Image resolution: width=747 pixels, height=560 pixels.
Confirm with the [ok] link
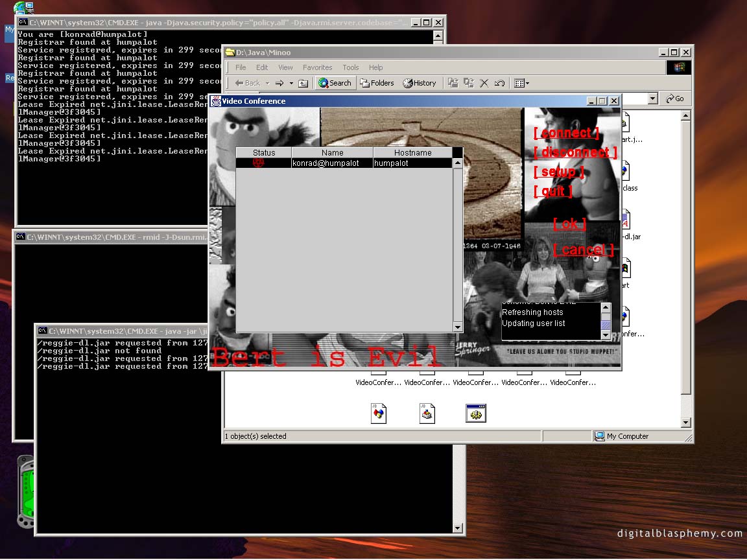tap(569, 224)
